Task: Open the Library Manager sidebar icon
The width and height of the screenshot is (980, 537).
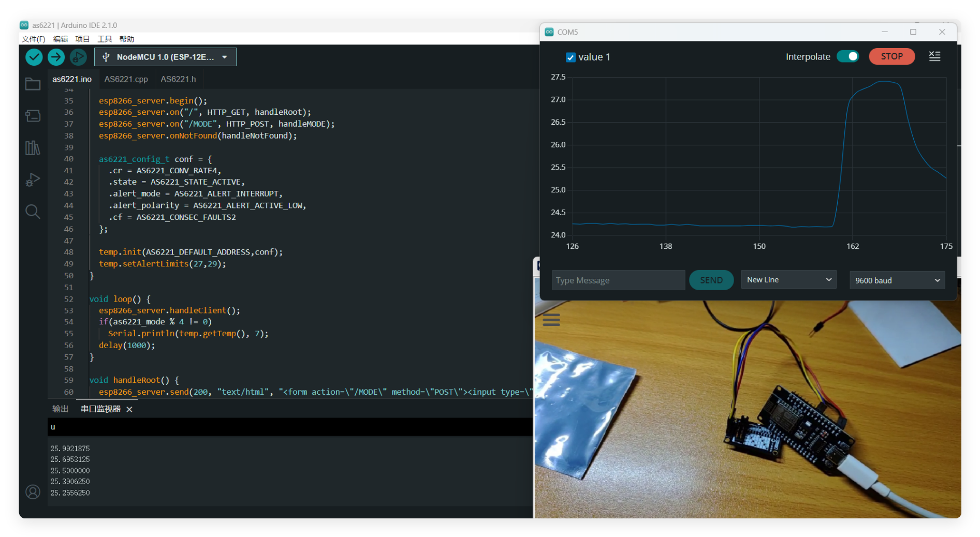Action: pyautogui.click(x=33, y=148)
